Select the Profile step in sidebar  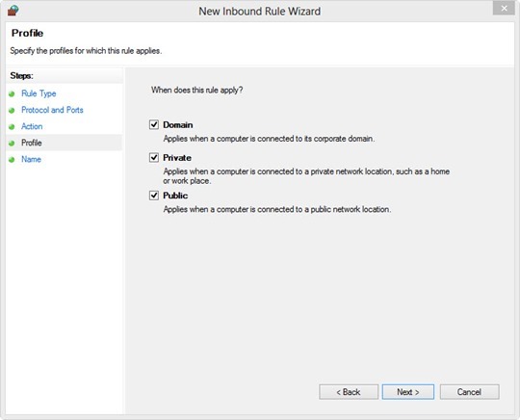coord(32,143)
